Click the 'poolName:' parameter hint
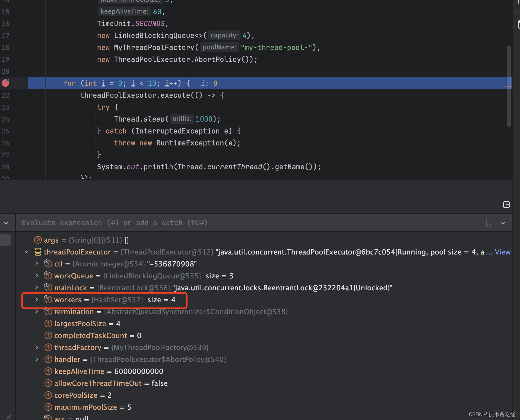The height and width of the screenshot is (420, 520). click(x=219, y=47)
